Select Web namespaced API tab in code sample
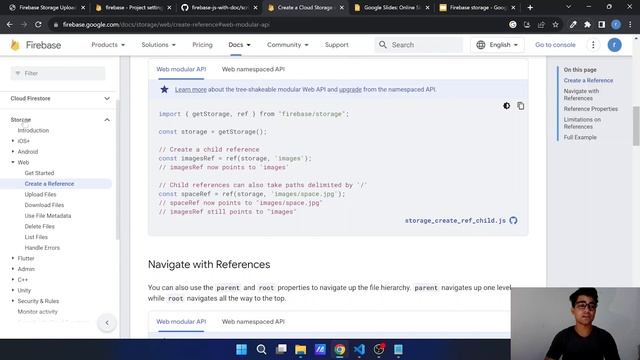640x360 pixels. pos(253,69)
